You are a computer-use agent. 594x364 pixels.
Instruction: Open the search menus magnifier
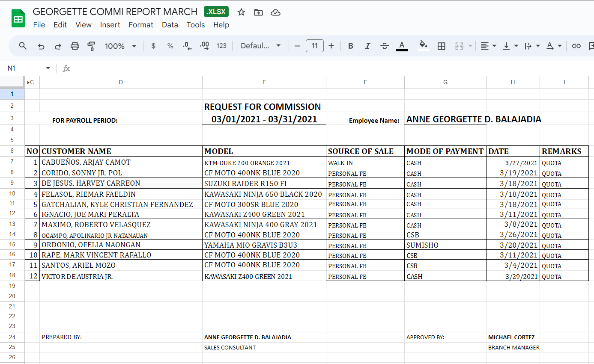pos(23,46)
